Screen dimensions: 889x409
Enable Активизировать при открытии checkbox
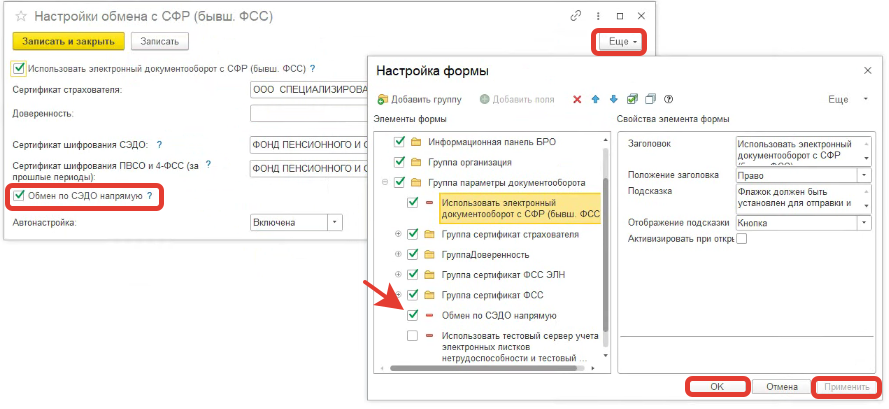742,239
